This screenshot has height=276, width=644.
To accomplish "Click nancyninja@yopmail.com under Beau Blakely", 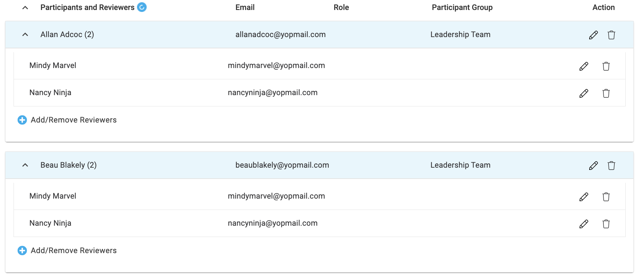I will coord(273,223).
